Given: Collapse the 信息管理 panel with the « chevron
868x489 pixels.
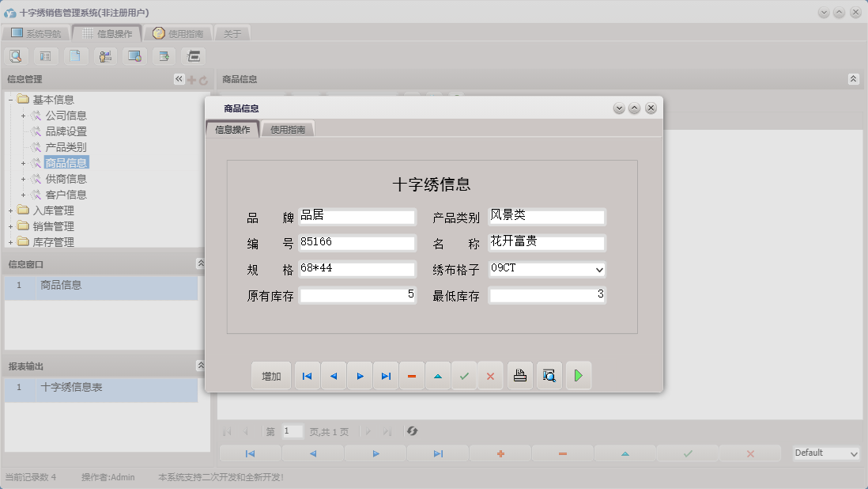Looking at the screenshot, I should tap(178, 79).
